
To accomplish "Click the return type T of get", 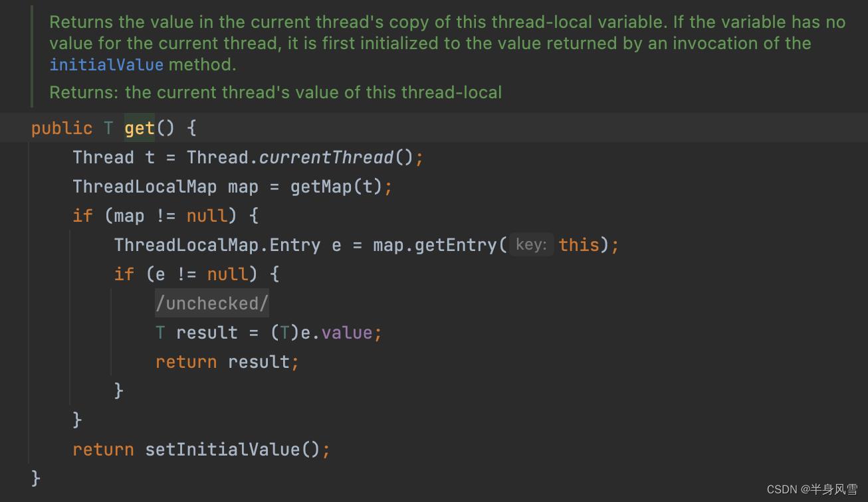I will tap(108, 127).
